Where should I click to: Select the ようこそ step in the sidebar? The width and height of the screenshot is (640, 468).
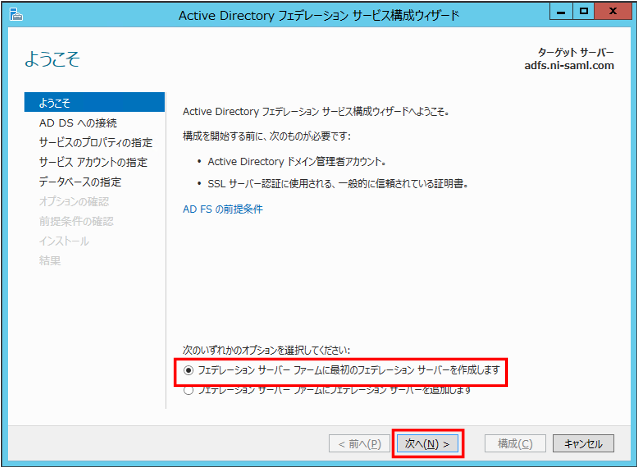click(x=95, y=102)
